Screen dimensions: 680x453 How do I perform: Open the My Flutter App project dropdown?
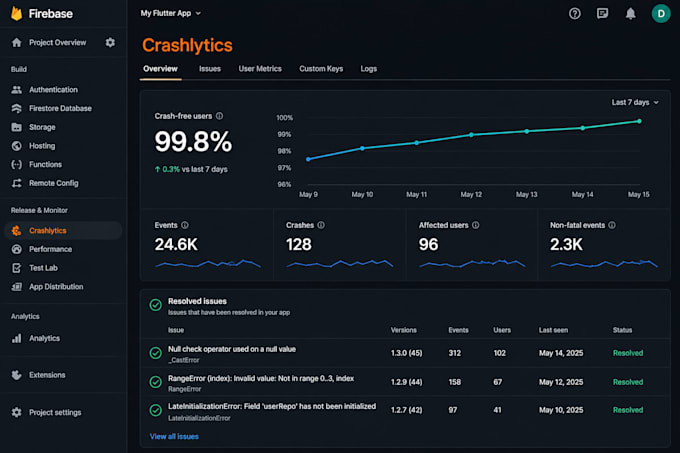(x=170, y=13)
